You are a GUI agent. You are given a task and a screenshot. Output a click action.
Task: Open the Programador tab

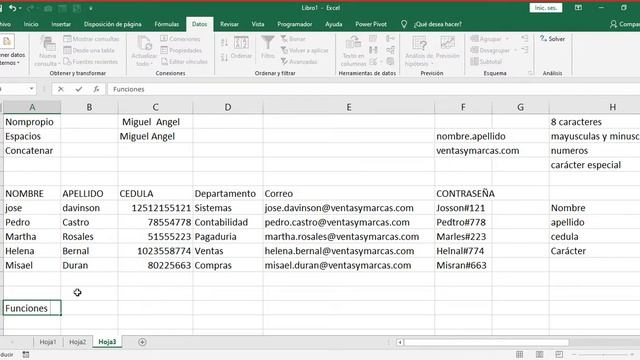coord(295,24)
